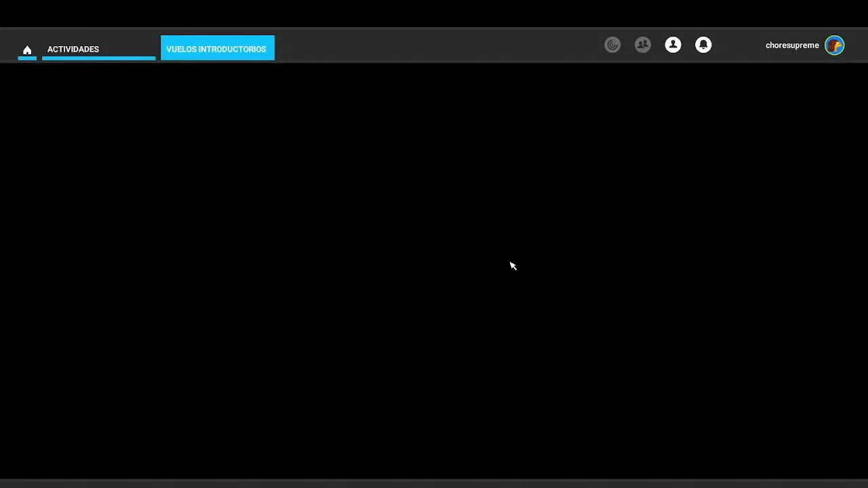Viewport: 868px width, 488px height.
Task: Go to the home icon
Action: coord(27,50)
